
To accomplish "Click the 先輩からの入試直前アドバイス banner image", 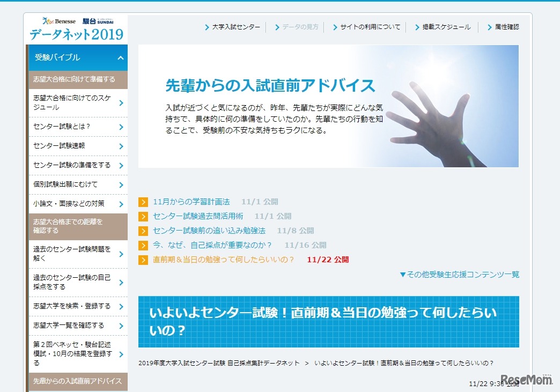I will click(x=329, y=106).
